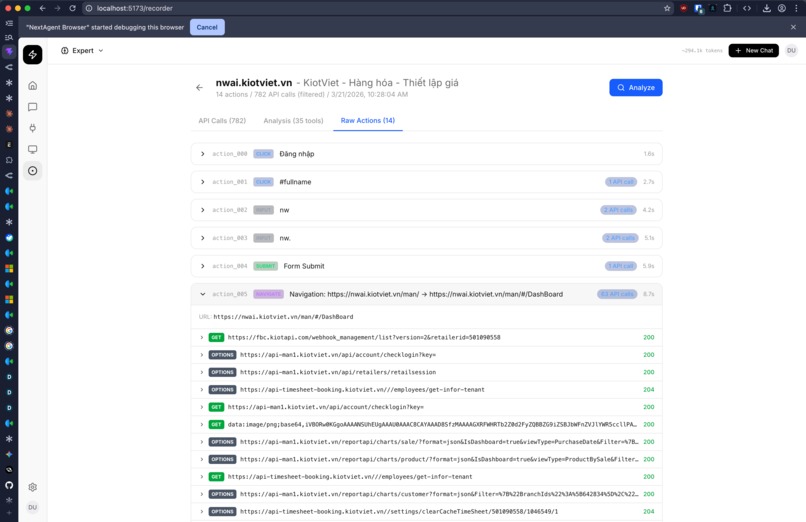Viewport: 806px width, 522px height.
Task: Dismiss the debugging banner with the X
Action: 793,27
